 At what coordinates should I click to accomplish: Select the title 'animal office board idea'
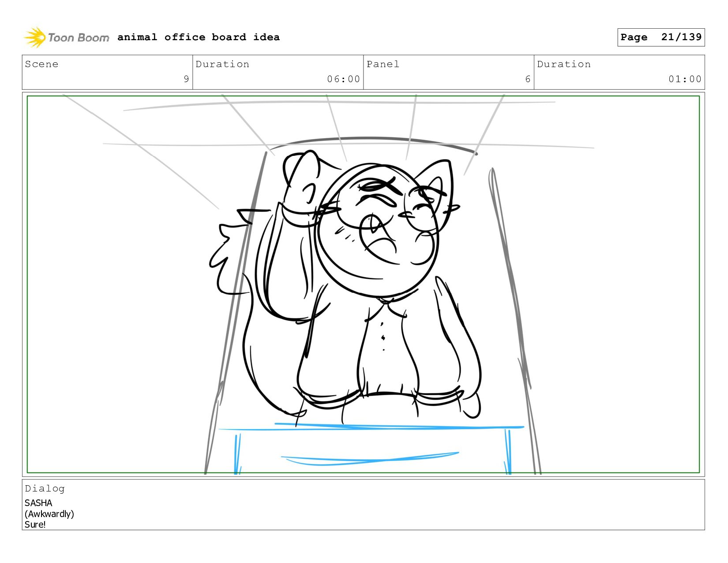point(199,37)
